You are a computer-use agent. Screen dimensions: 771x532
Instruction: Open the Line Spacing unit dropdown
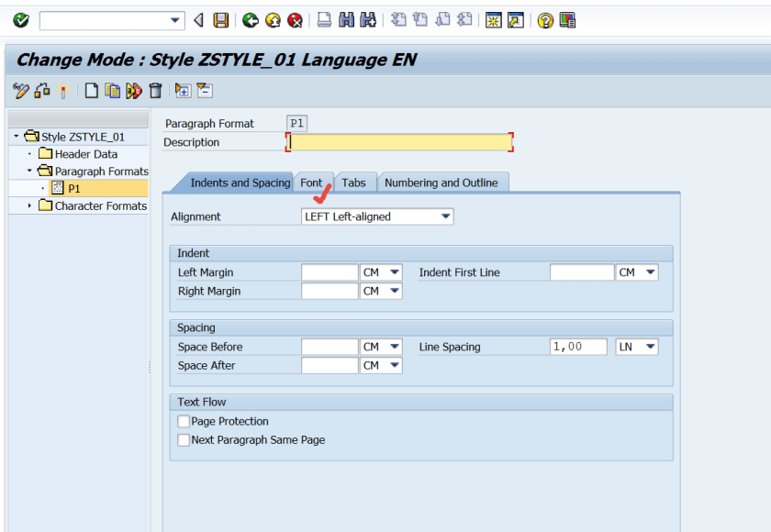coord(650,347)
